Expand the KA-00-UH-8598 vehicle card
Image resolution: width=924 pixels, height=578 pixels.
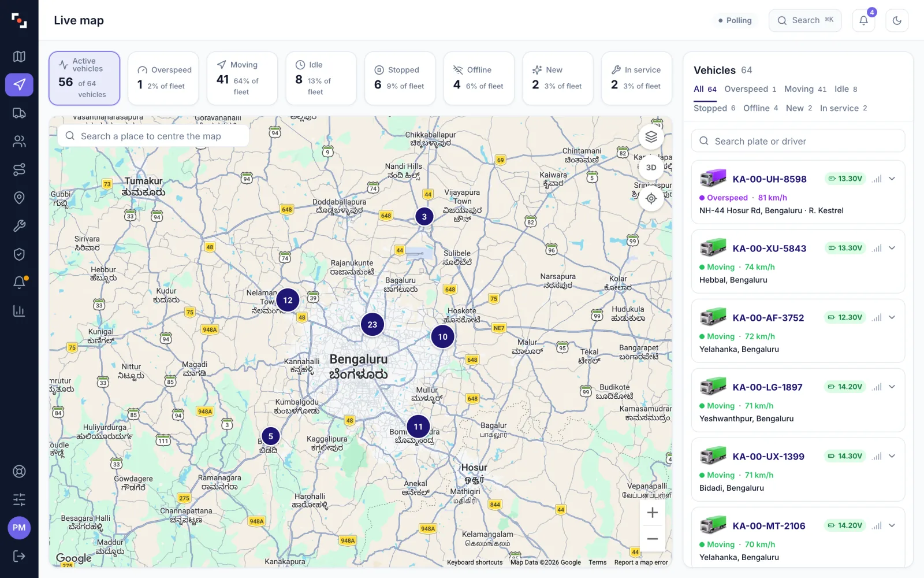[892, 179]
